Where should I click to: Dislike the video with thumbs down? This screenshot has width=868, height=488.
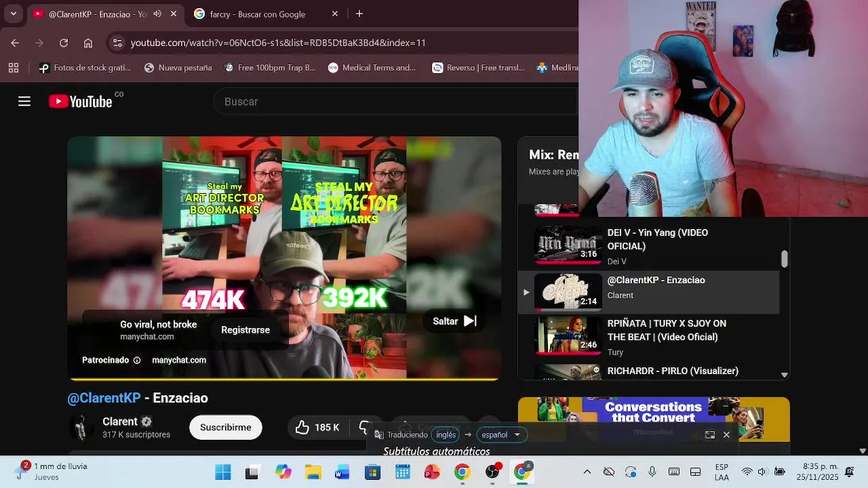(365, 427)
